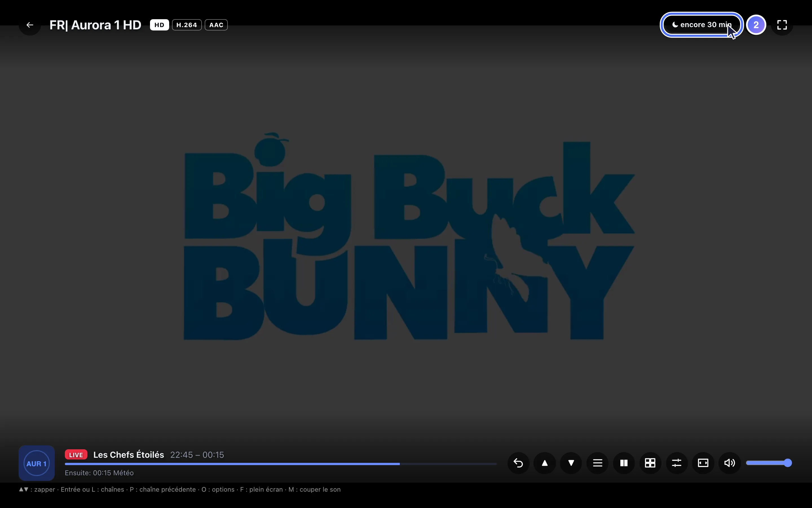Adjust the volume slider

[769, 463]
